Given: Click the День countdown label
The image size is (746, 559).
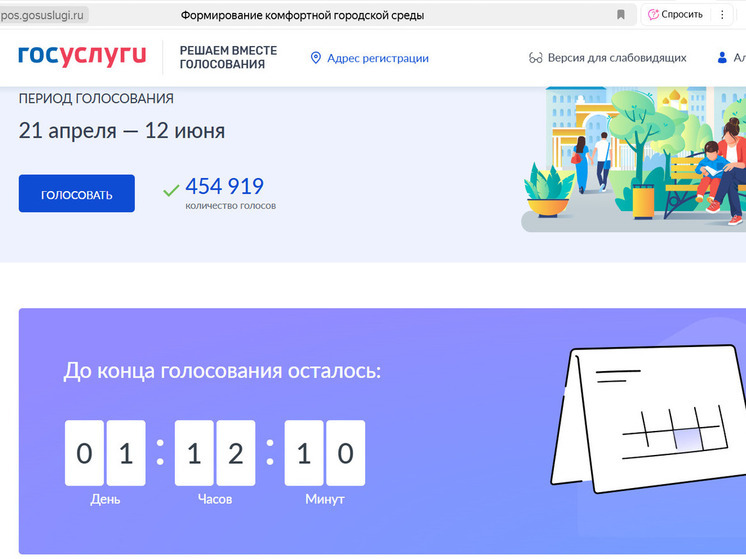Looking at the screenshot, I should [105, 500].
